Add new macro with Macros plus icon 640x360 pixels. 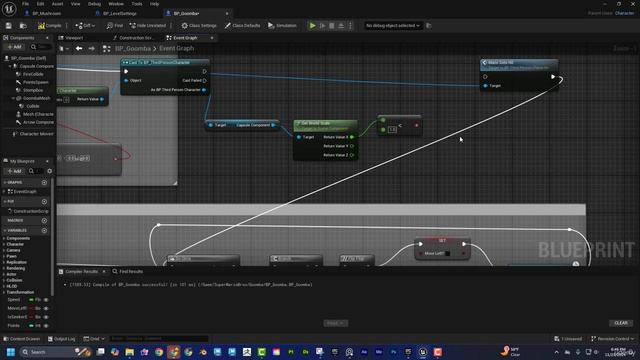[44, 221]
